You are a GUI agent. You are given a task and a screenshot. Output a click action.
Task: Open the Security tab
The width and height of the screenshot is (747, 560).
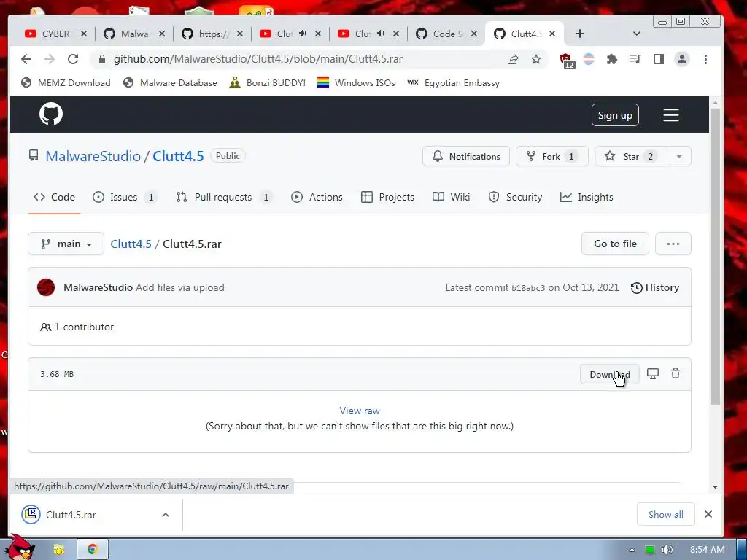click(x=515, y=197)
